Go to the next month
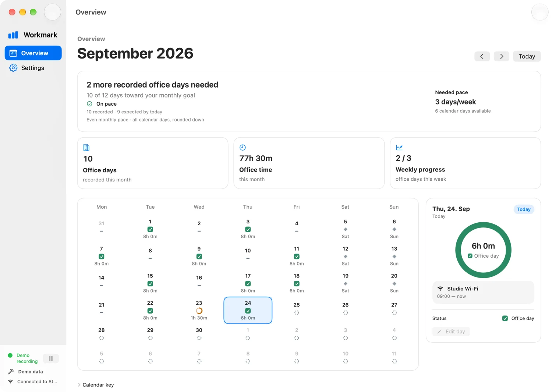This screenshot has height=392, width=552. click(x=502, y=56)
